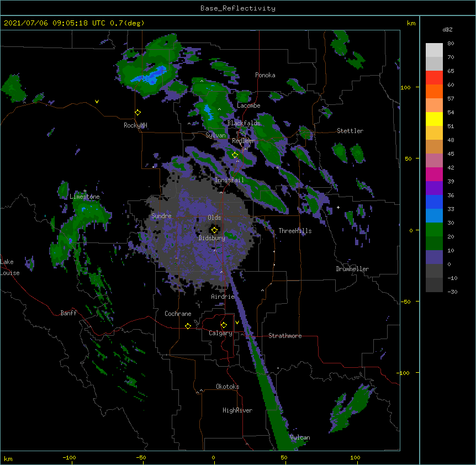
Task: Click the Sylvan label
Action: pos(215,135)
